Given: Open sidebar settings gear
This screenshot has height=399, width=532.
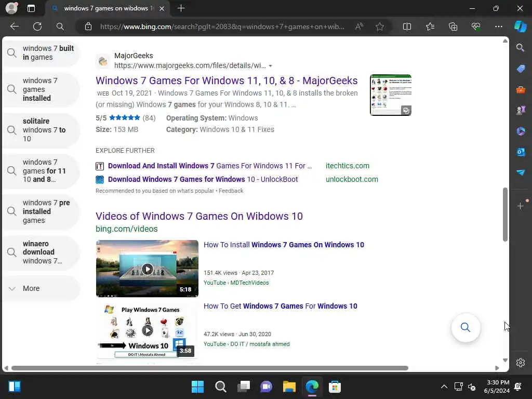Looking at the screenshot, I should coord(521,363).
